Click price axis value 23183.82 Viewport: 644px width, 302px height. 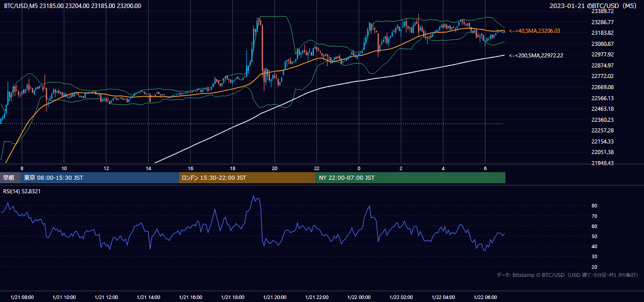602,33
